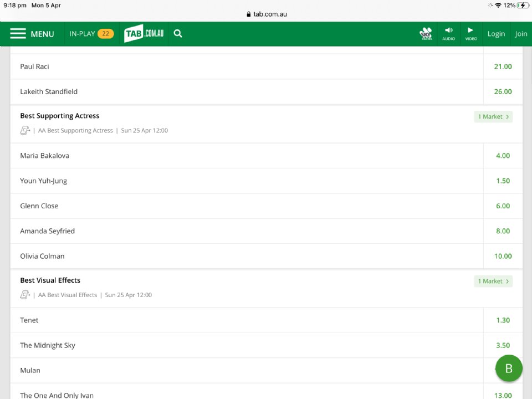Image resolution: width=532 pixels, height=399 pixels.
Task: Tap the tab.com.au address bar
Action: click(267, 14)
